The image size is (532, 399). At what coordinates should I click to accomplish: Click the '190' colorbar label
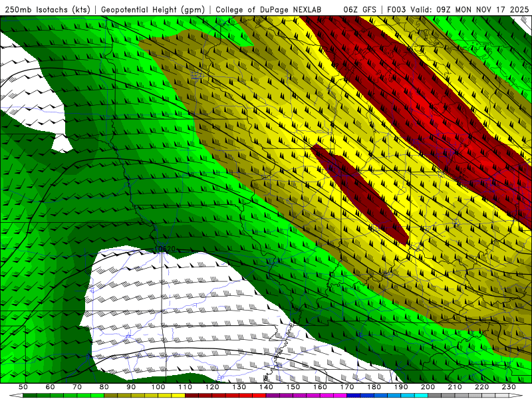click(401, 387)
